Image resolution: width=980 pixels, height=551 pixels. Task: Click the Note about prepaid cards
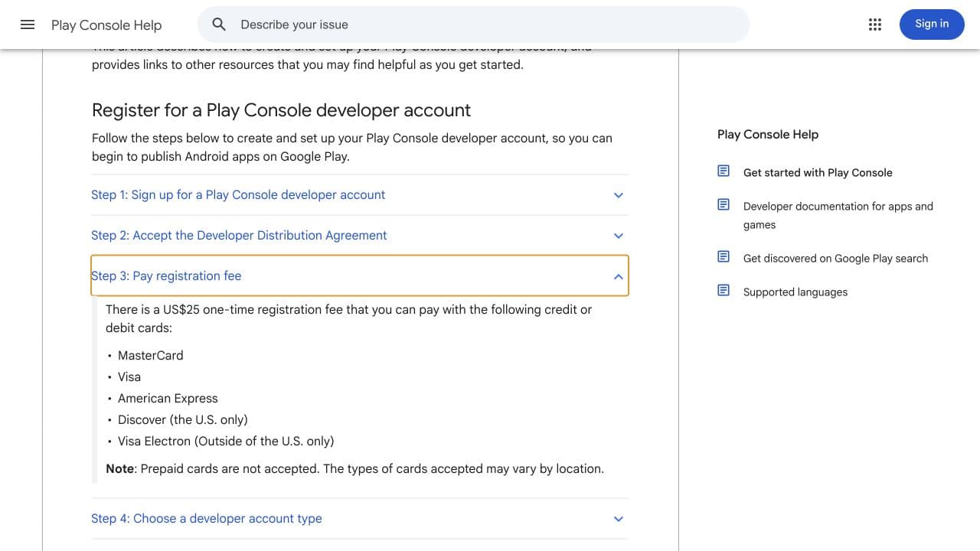pyautogui.click(x=354, y=468)
